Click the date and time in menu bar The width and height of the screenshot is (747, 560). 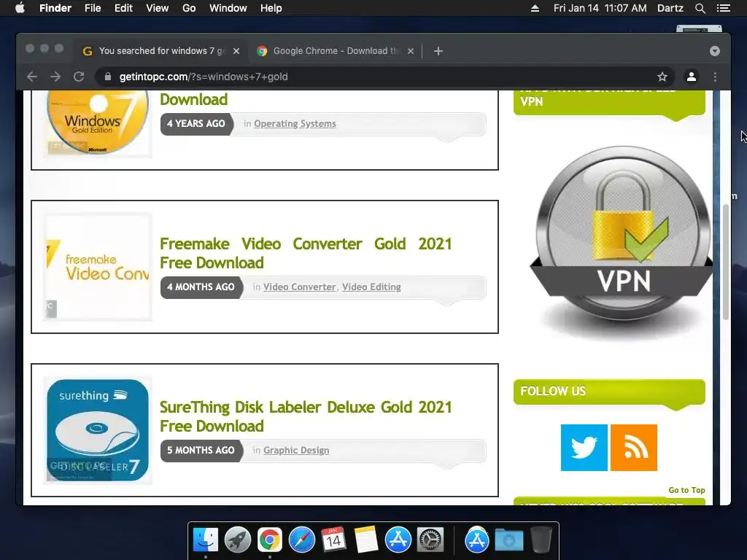click(x=600, y=8)
